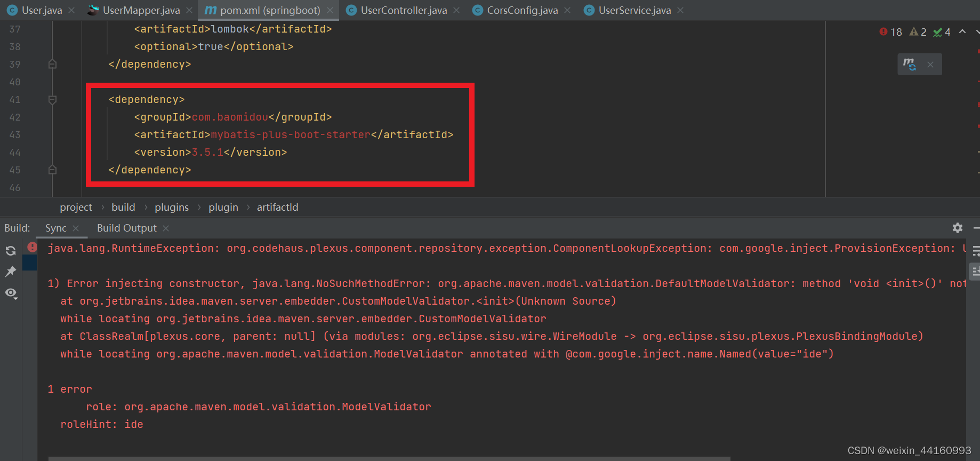Click the '1 error' line in console
The width and height of the screenshot is (980, 461).
[70, 389]
